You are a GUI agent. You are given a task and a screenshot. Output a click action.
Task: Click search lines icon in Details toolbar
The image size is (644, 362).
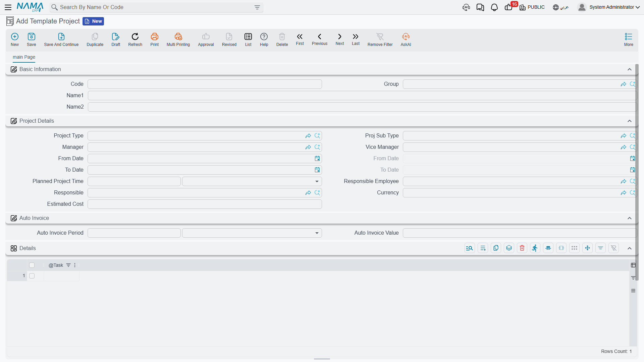(470, 248)
